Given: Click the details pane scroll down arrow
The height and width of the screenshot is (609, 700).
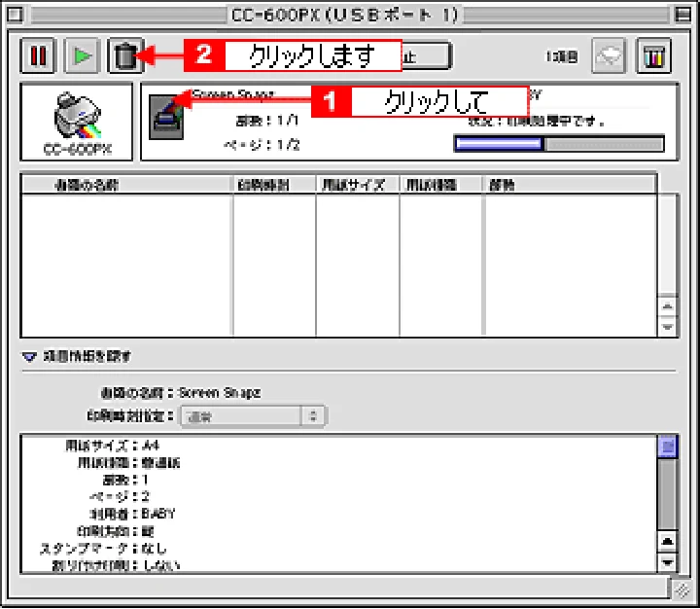Looking at the screenshot, I should tap(667, 562).
